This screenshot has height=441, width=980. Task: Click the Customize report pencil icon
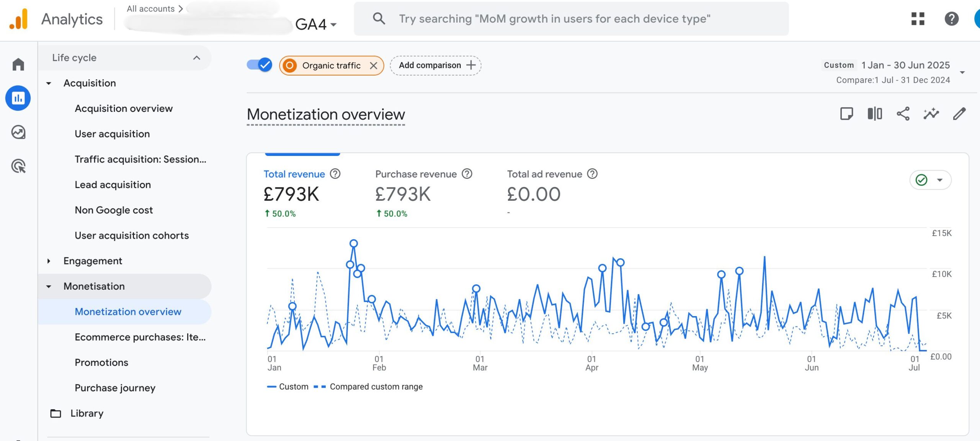tap(959, 114)
